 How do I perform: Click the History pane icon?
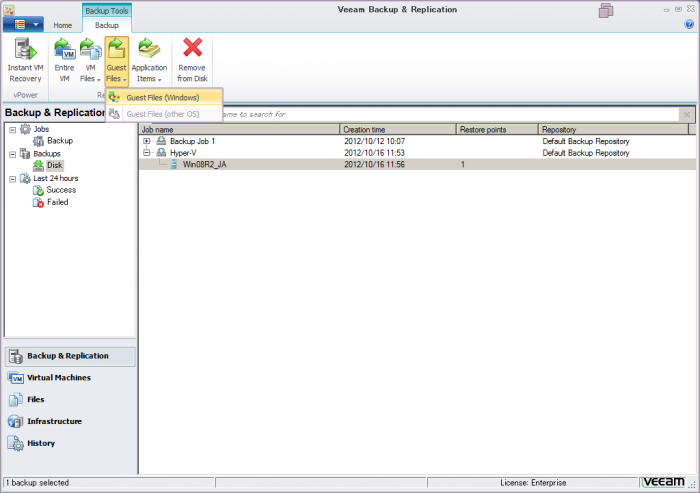16,443
